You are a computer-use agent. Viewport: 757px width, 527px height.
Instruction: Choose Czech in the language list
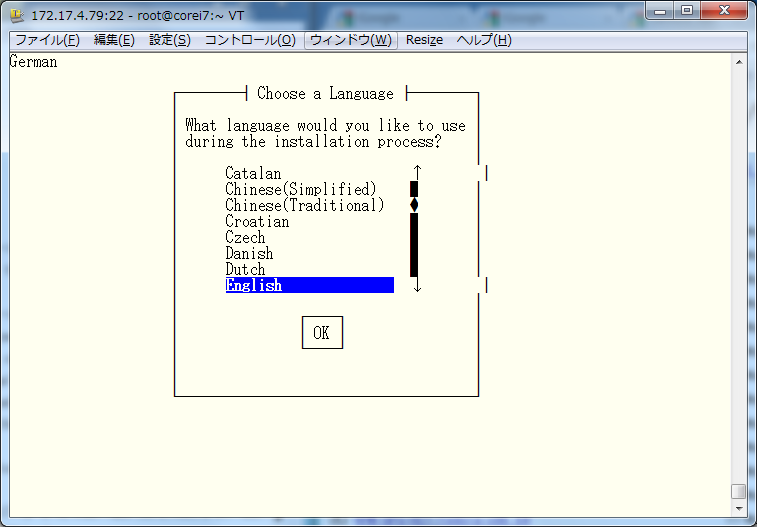(x=245, y=238)
